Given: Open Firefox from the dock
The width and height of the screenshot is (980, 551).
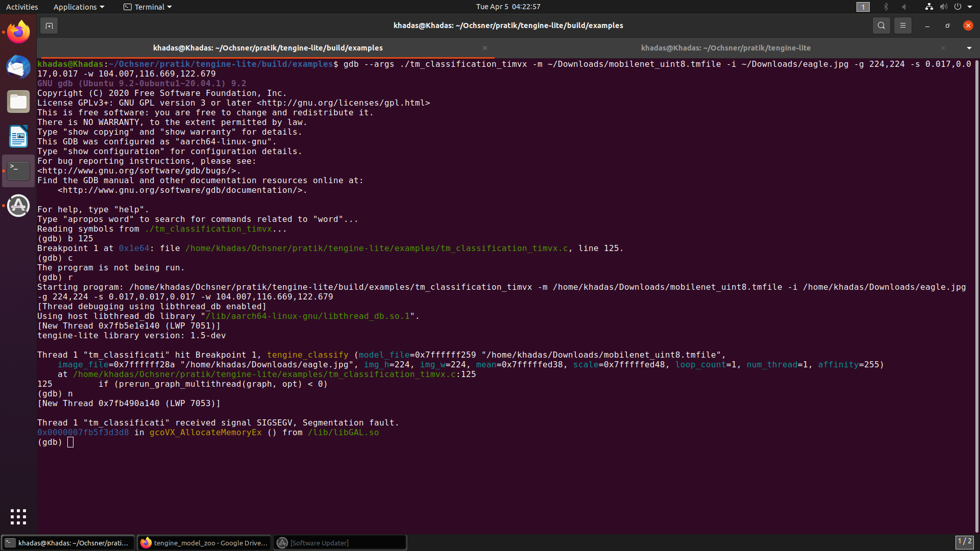Looking at the screenshot, I should coord(18,32).
